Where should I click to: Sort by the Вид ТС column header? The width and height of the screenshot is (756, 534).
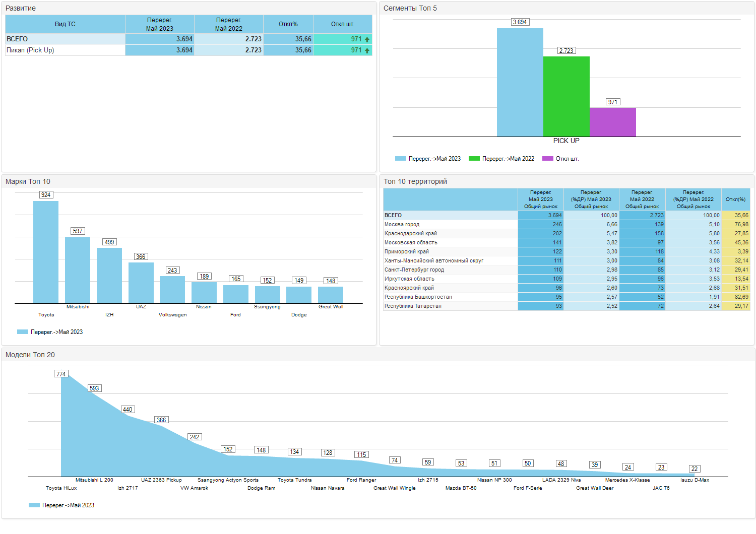pyautogui.click(x=65, y=24)
